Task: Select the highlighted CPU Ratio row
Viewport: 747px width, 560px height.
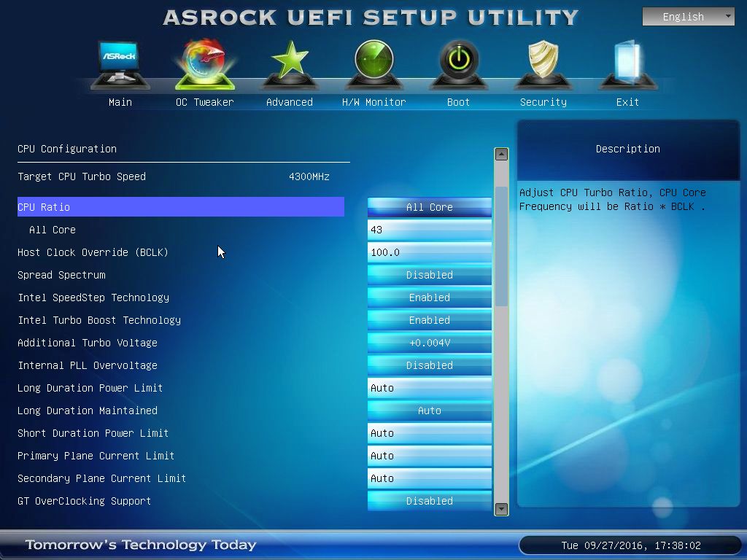Action: (181, 207)
